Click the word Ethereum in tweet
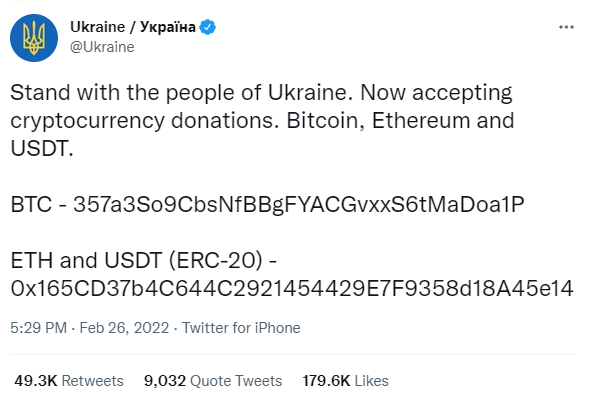The image size is (589, 407). (421, 121)
